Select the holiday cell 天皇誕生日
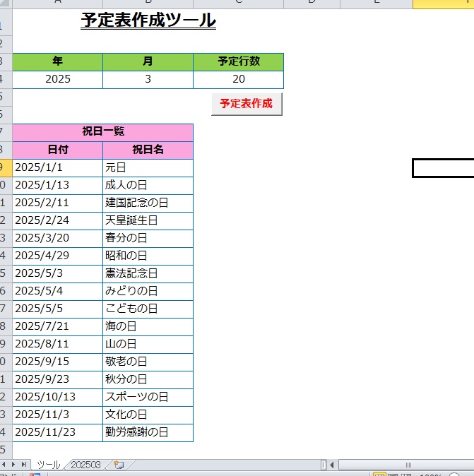Viewport: 474px width, 476px height. coord(148,220)
